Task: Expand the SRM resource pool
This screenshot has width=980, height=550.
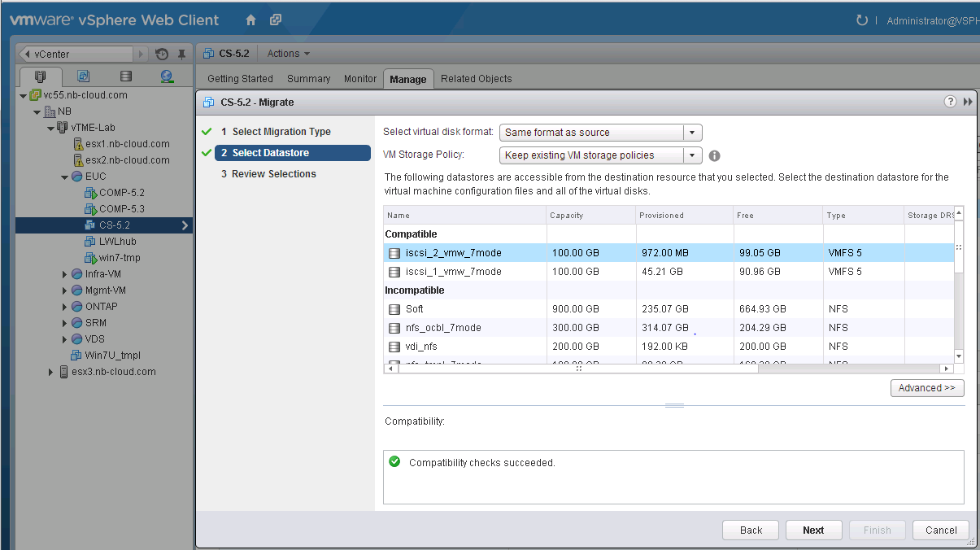Action: pyautogui.click(x=64, y=323)
